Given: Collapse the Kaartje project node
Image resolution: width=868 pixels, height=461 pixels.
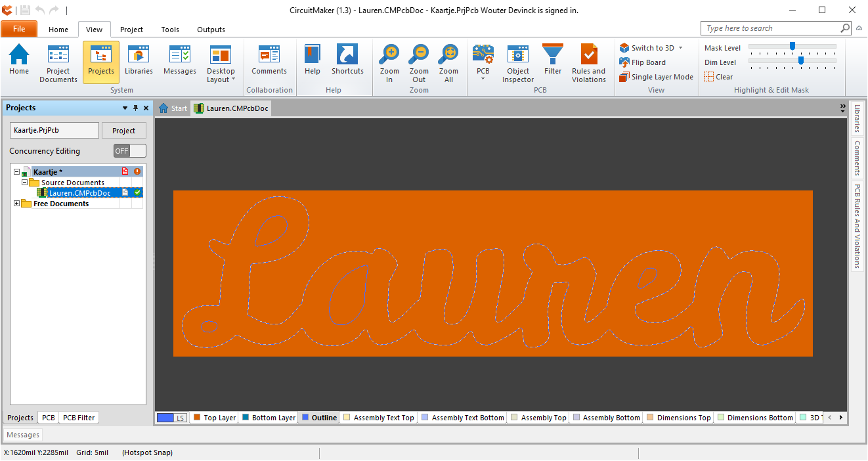Looking at the screenshot, I should click(17, 172).
